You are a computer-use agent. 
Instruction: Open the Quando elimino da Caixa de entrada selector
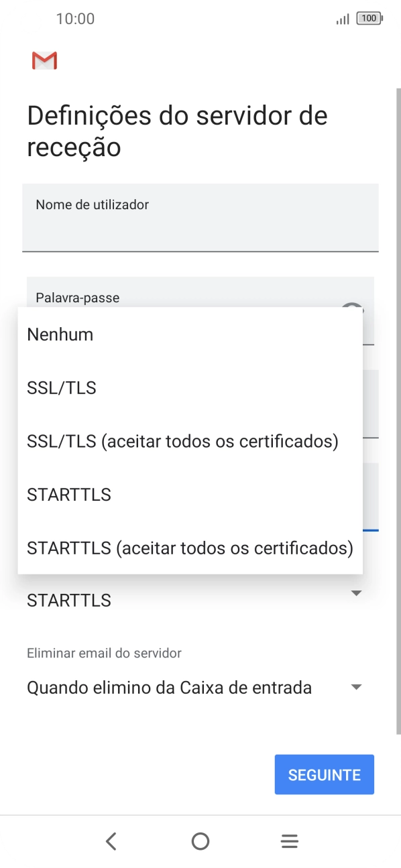pyautogui.click(x=195, y=687)
